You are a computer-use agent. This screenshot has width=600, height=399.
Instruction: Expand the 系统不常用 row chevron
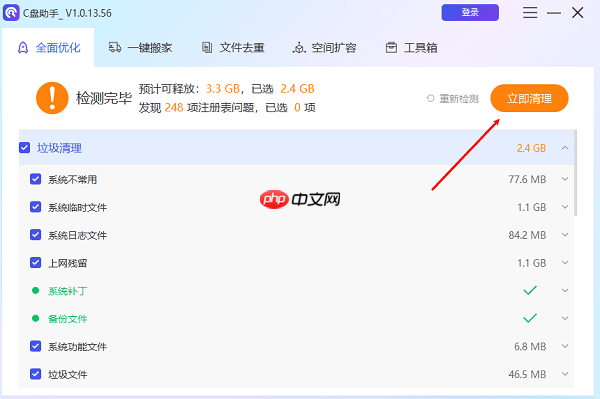[x=565, y=179]
